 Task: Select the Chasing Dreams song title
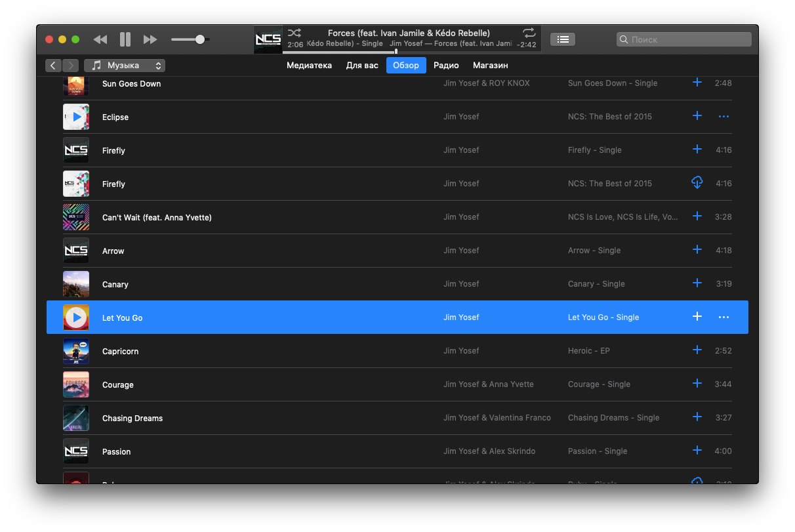(132, 419)
